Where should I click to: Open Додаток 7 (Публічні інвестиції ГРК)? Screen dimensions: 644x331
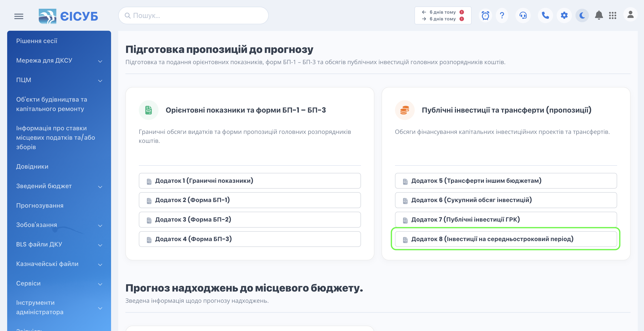(506, 220)
